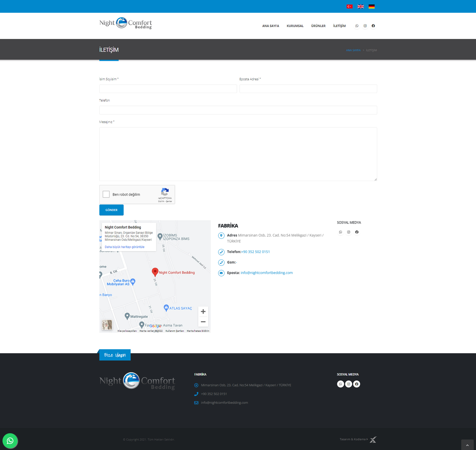Click the floating green WhatsApp chat button
476x450 pixels.
(x=10, y=441)
